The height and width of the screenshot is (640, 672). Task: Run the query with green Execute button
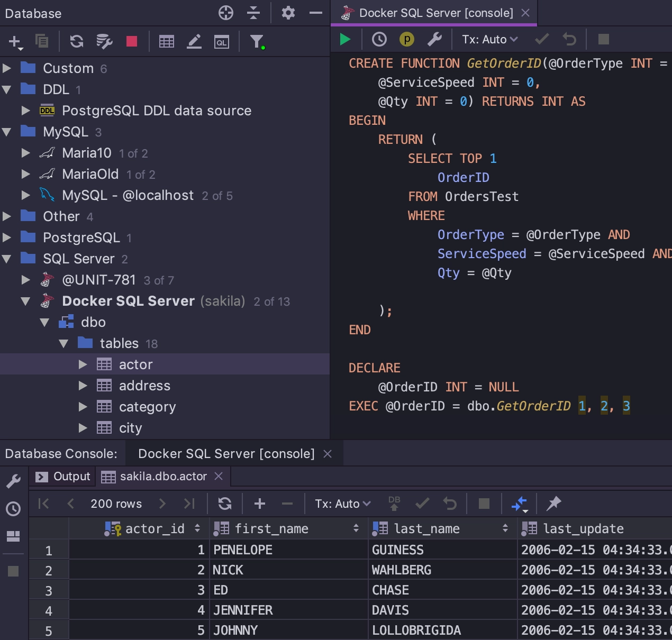click(x=345, y=39)
